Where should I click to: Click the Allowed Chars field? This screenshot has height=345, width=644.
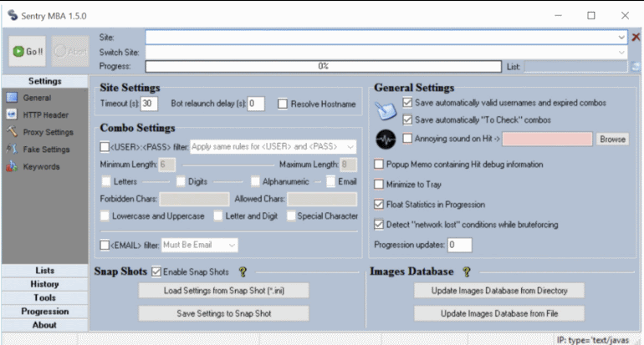(322, 199)
